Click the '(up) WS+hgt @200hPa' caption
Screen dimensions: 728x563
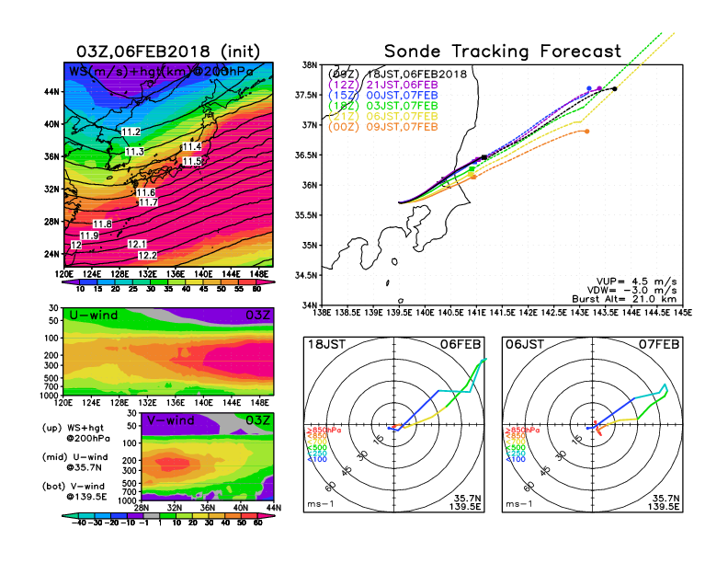click(x=76, y=433)
